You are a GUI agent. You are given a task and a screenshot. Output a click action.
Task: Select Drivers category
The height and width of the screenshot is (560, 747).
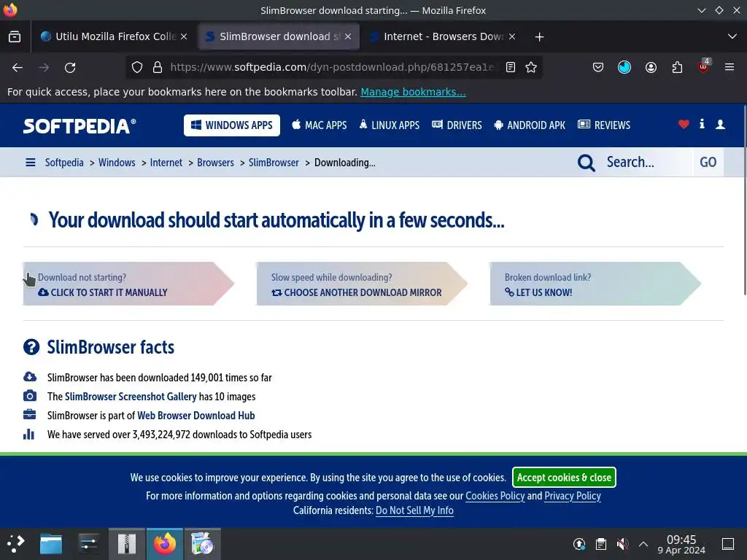(457, 125)
